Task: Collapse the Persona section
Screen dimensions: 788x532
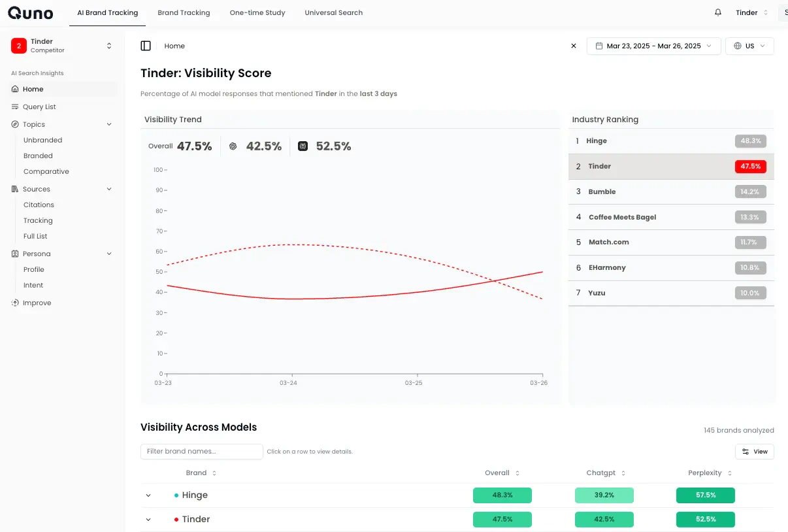Action: point(109,254)
